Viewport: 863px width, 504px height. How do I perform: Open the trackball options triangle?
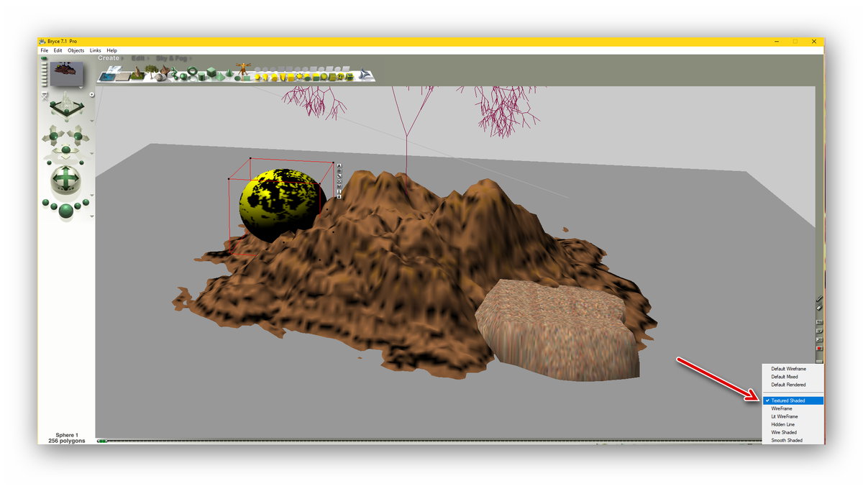(92, 195)
